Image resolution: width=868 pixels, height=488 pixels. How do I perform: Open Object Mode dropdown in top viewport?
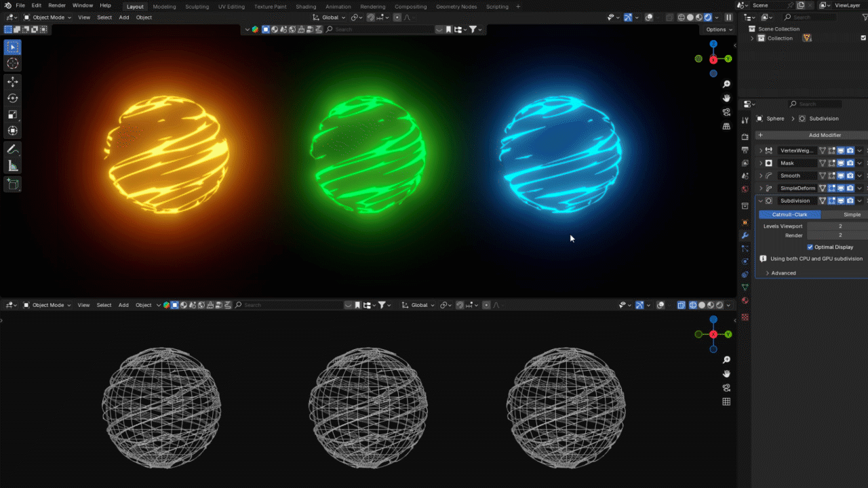pyautogui.click(x=47, y=18)
